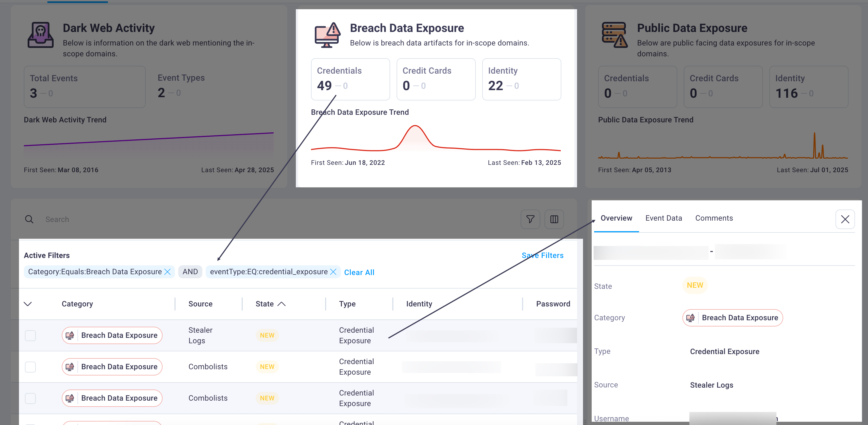Remove the Category Breach Data Exposure filter

(167, 272)
